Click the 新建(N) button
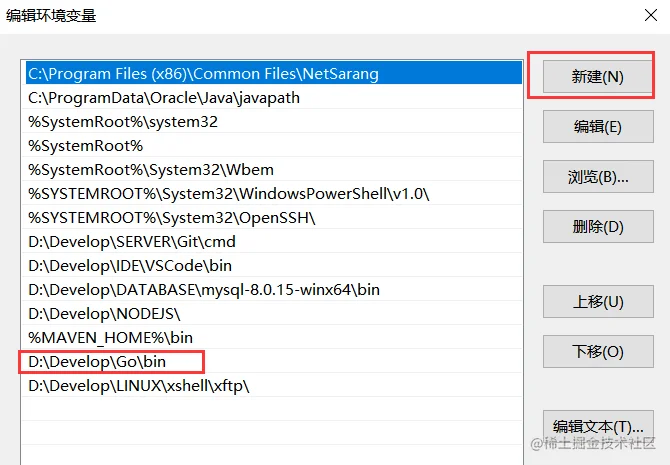The image size is (670, 465). tap(598, 77)
